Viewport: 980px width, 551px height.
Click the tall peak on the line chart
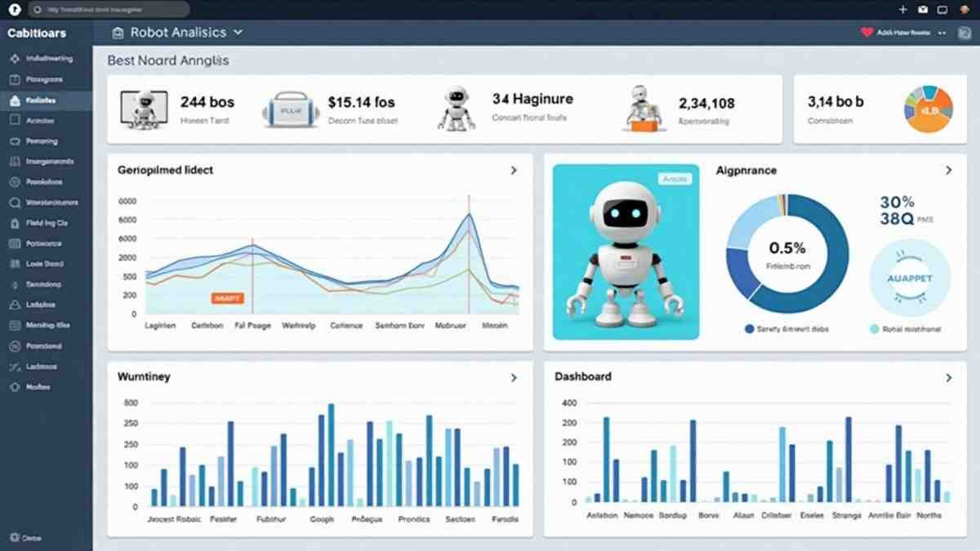469,216
